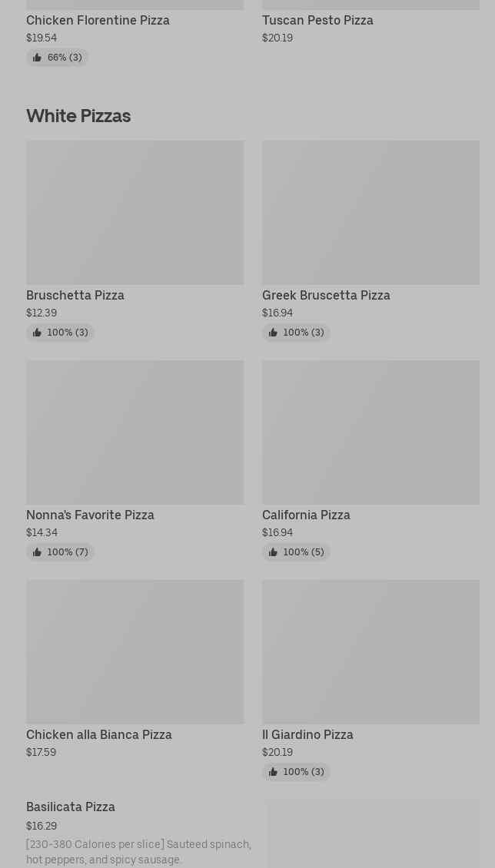The image size is (495, 868).
Task: Select the Chicken Florentine Pizza title
Action: tap(98, 21)
